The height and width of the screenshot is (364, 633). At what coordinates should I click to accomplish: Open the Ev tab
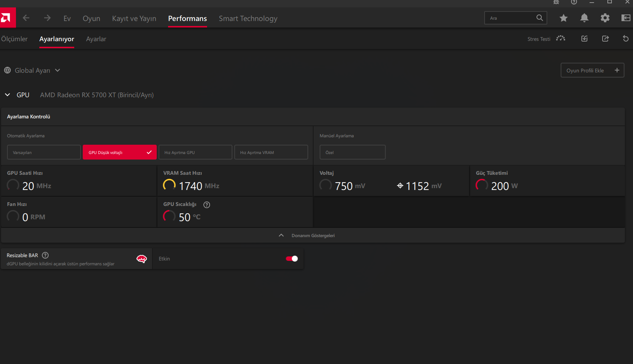pos(67,19)
